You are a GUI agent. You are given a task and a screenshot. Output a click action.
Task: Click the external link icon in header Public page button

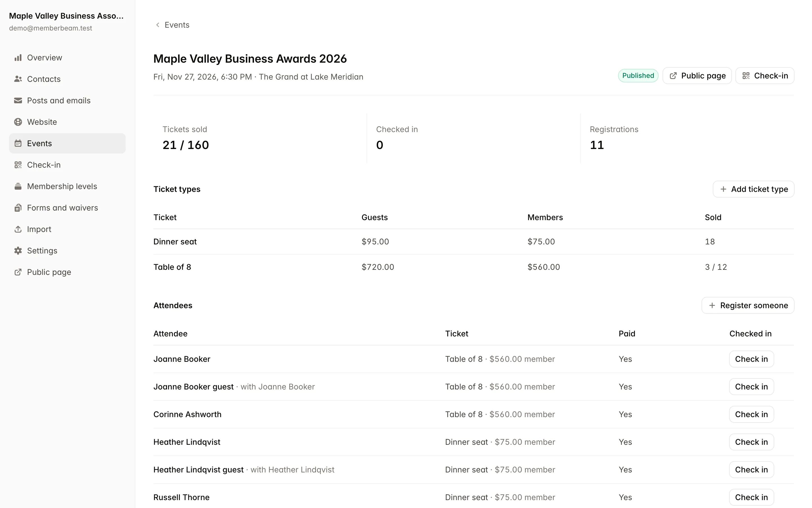click(673, 76)
